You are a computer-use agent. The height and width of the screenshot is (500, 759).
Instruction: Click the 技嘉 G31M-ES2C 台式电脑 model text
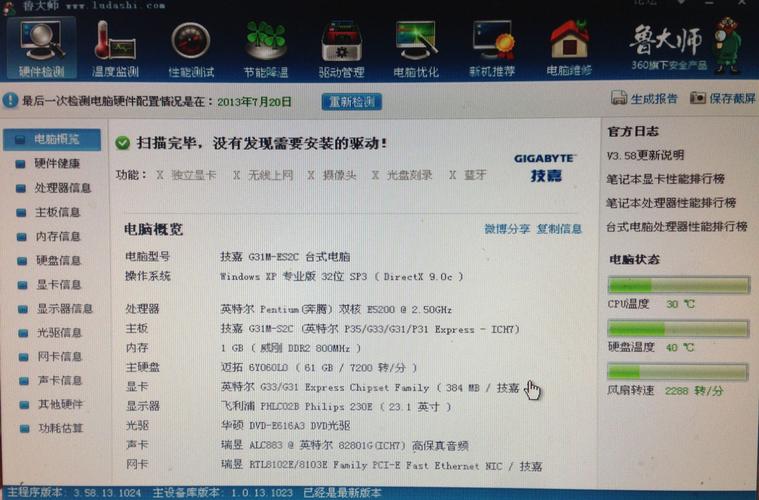(285, 257)
